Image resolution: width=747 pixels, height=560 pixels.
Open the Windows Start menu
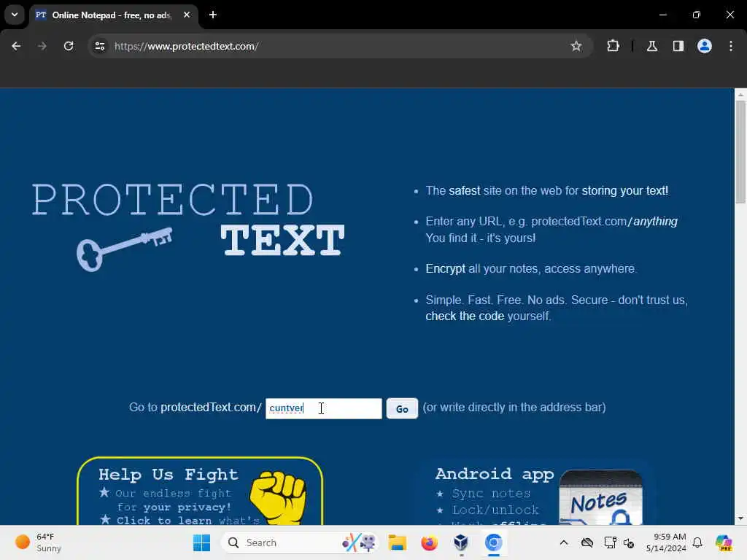pos(201,542)
